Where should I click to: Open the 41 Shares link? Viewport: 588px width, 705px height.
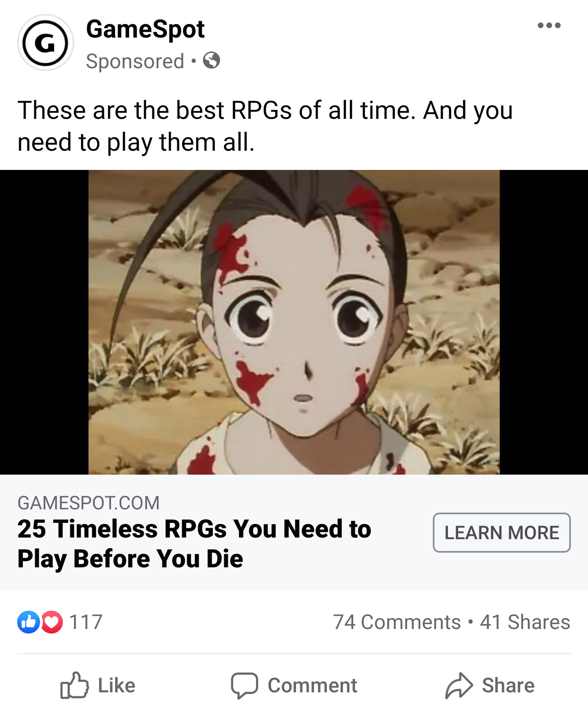(525, 622)
